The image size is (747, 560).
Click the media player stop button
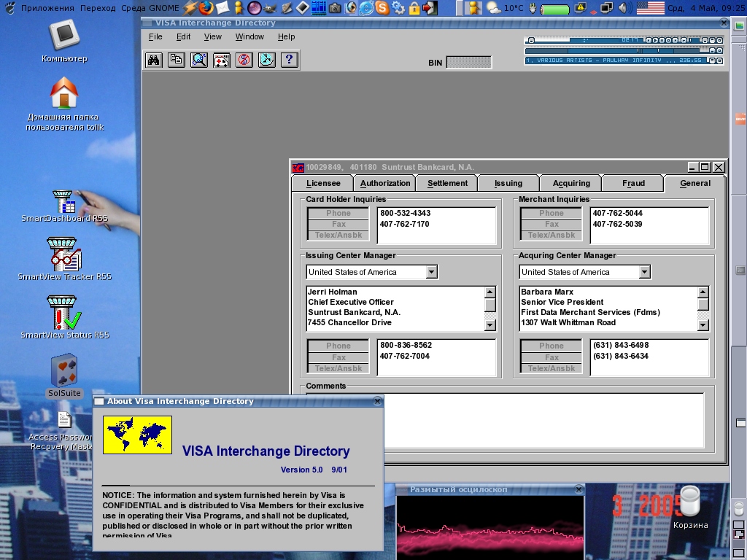tap(668, 41)
